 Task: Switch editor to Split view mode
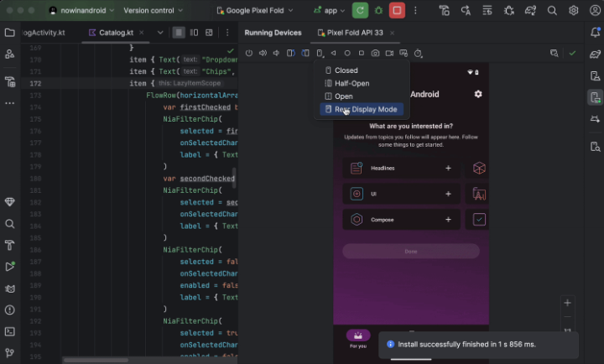[194, 33]
